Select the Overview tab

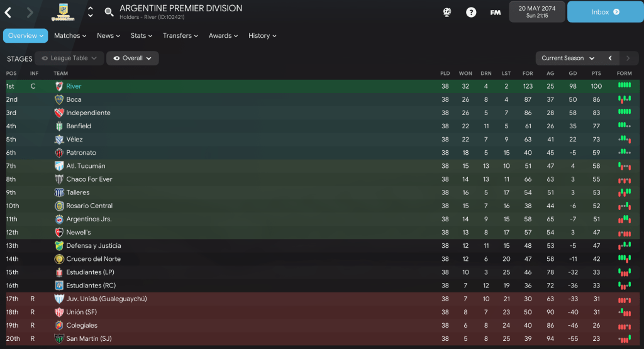[x=26, y=36]
